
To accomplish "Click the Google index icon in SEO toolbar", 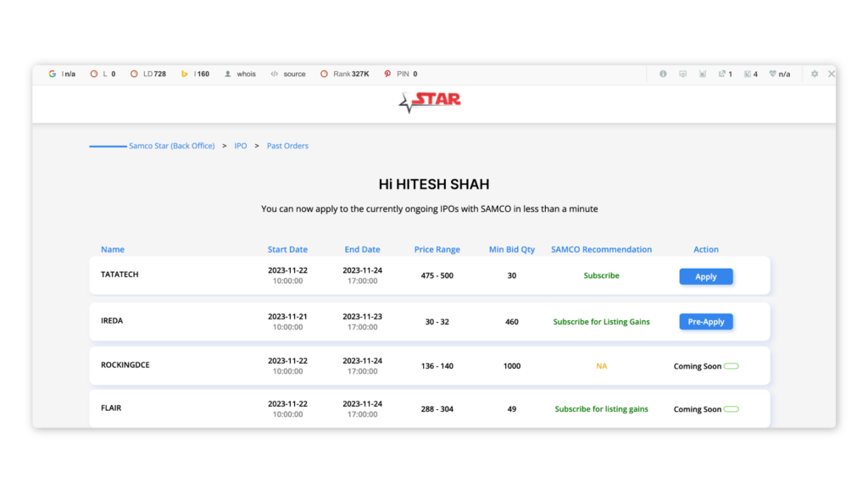I will (53, 74).
